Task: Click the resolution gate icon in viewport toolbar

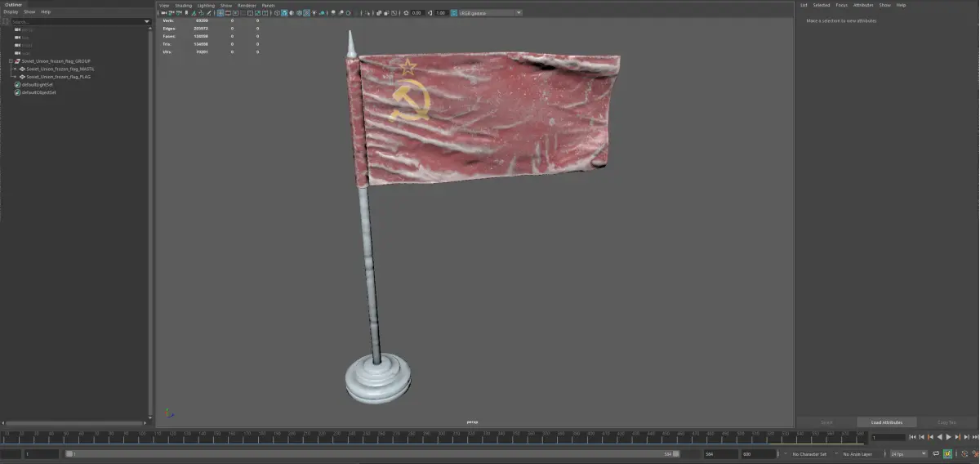Action: pyautogui.click(x=235, y=13)
